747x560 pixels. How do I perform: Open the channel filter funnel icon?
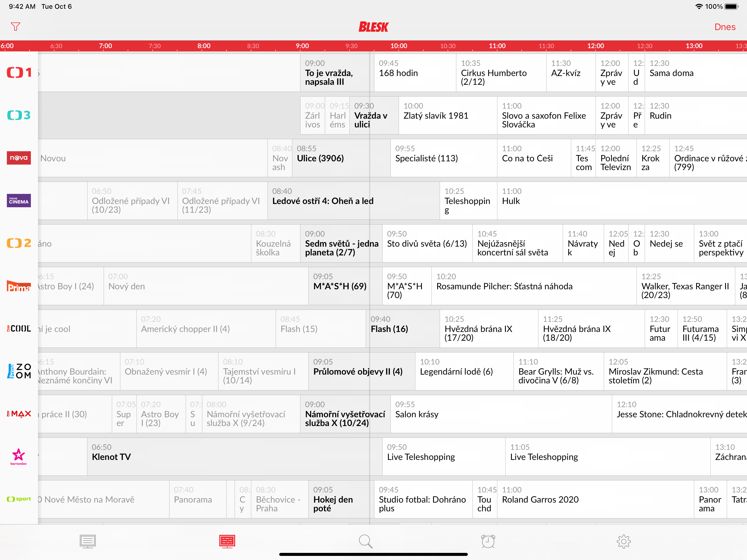click(16, 26)
